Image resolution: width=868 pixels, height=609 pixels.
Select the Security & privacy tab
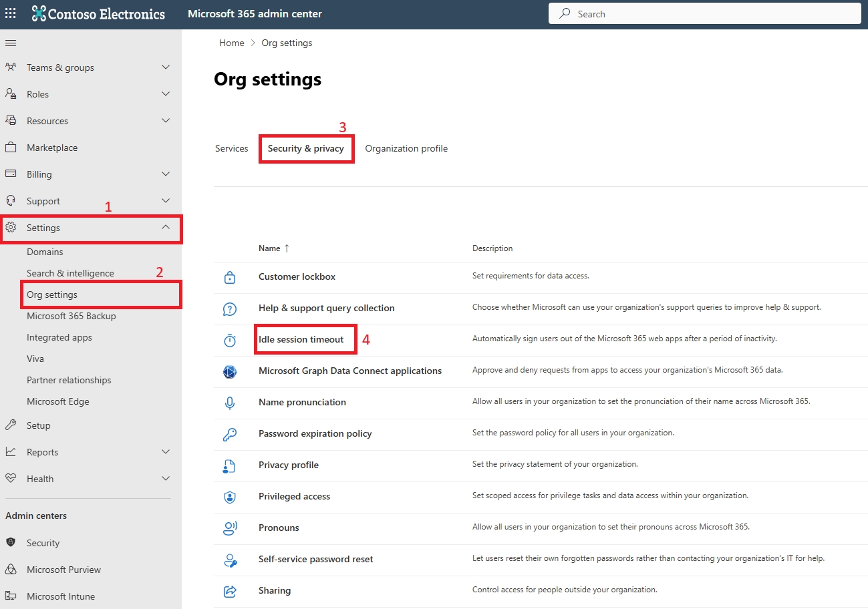[306, 148]
